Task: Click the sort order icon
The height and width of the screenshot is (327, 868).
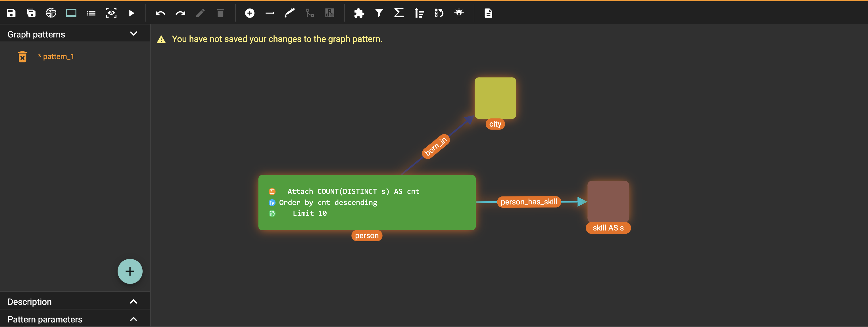Action: [419, 13]
